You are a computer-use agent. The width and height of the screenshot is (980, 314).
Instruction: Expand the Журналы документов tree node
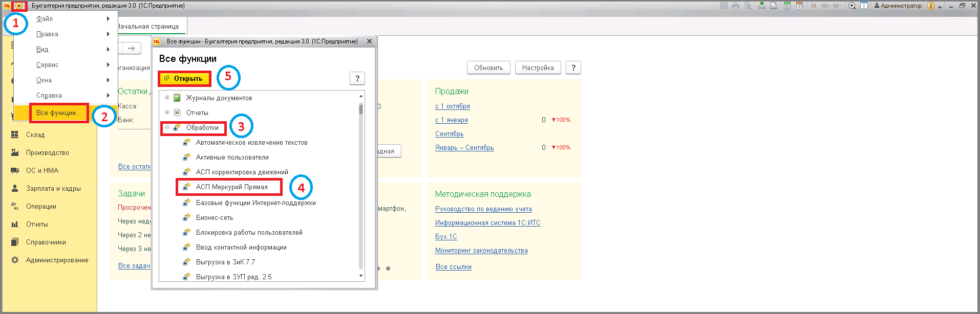167,98
